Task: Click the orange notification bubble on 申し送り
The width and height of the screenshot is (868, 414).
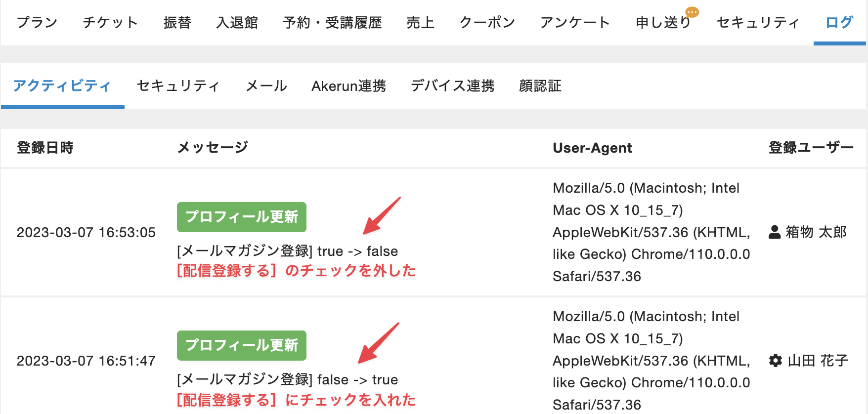Action: pos(692,12)
